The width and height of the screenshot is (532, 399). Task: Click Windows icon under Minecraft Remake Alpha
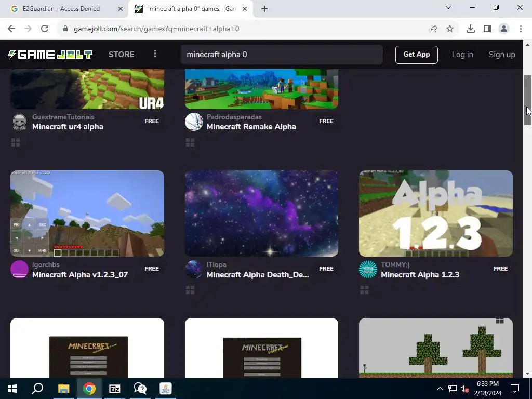pos(190,142)
